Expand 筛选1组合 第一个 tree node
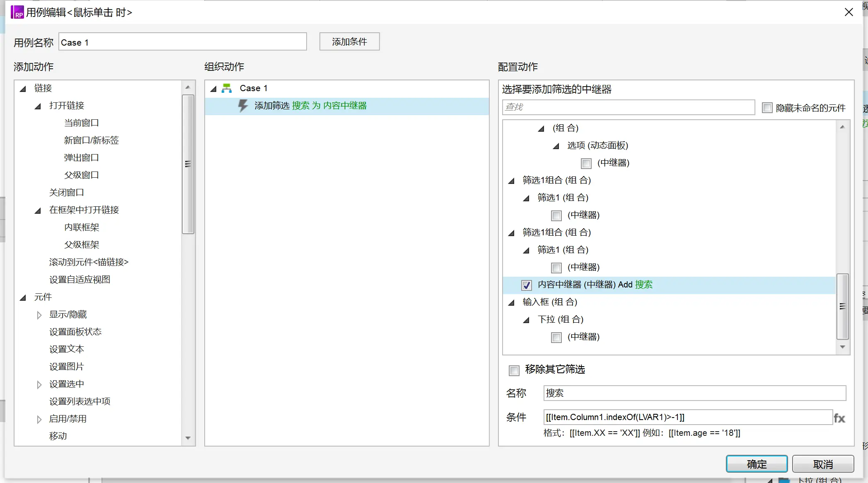868x483 pixels. tap(512, 180)
